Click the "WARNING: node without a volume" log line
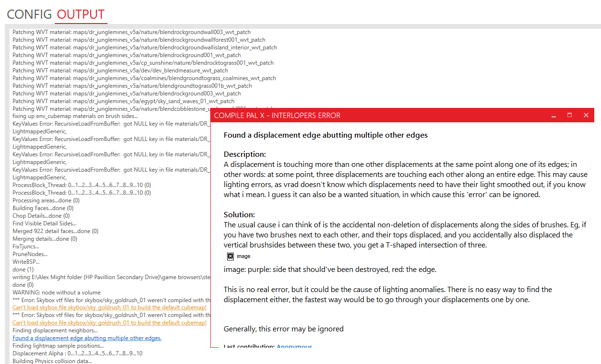 (x=56, y=293)
